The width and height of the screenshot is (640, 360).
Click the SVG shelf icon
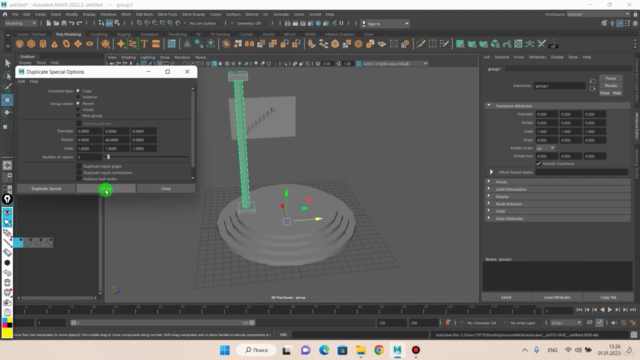click(x=156, y=44)
